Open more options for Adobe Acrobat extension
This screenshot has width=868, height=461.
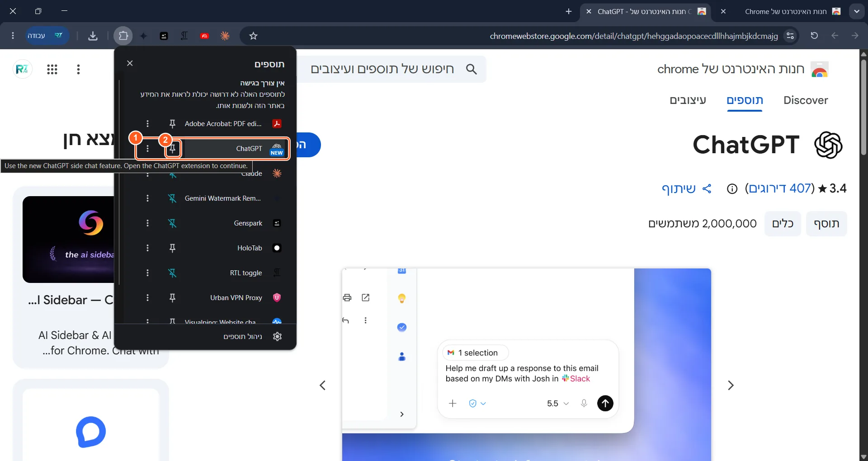[147, 124]
